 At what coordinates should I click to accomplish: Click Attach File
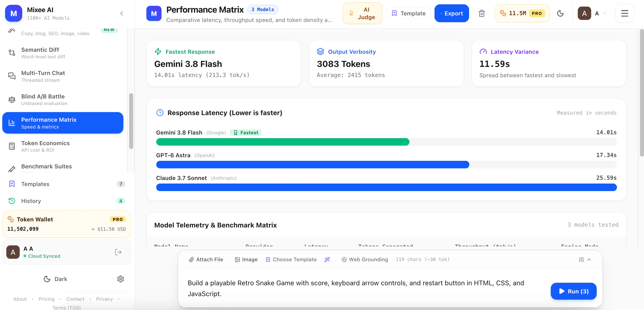[x=206, y=260]
